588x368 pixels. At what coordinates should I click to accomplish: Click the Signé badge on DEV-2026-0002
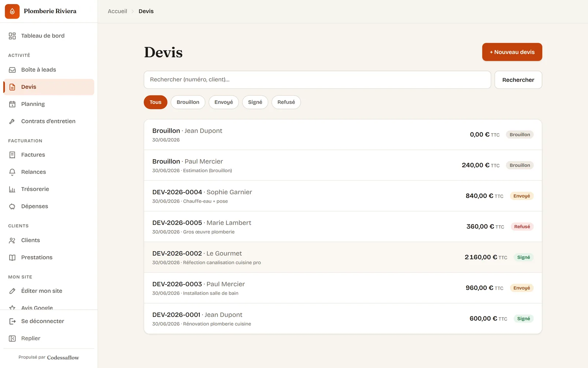pyautogui.click(x=523, y=257)
